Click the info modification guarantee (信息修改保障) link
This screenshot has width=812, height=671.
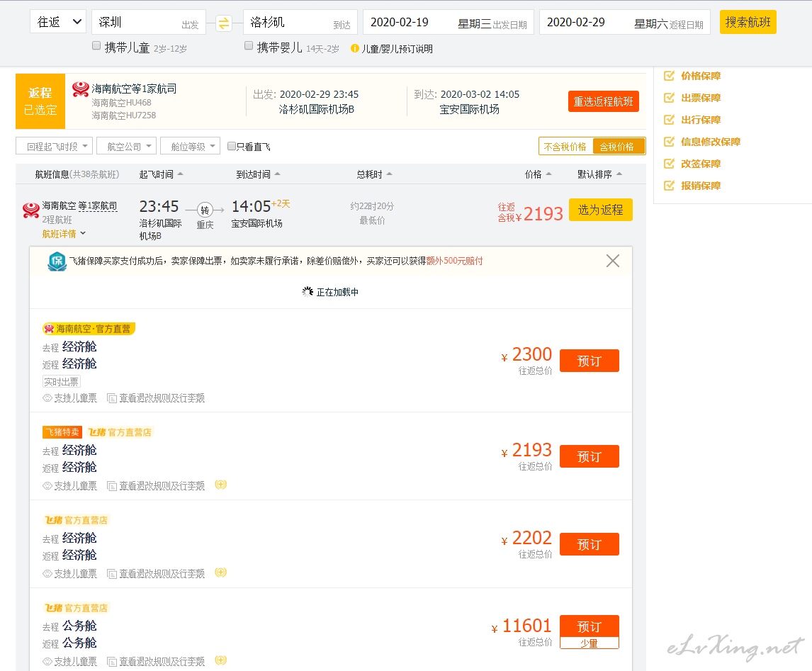click(x=711, y=141)
